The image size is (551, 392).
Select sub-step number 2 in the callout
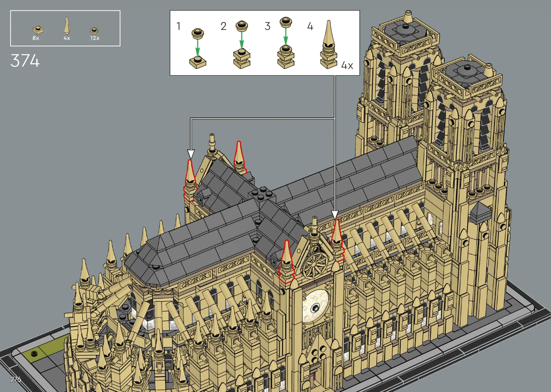[x=223, y=26]
